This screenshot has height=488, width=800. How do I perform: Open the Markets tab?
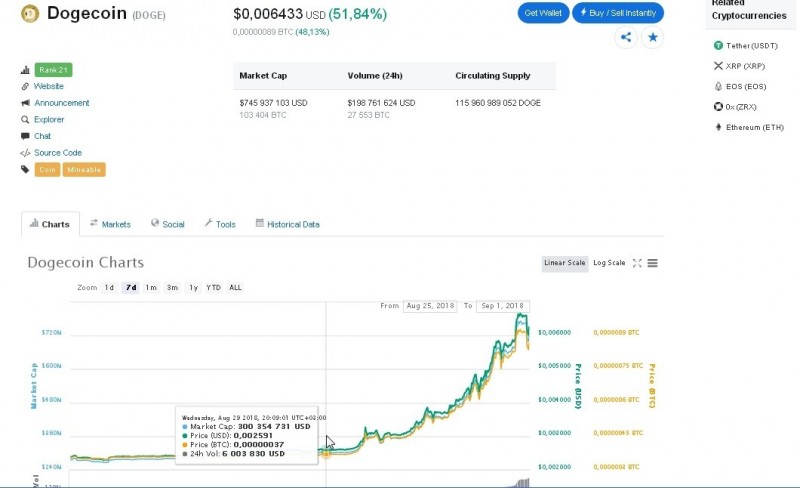click(x=110, y=224)
